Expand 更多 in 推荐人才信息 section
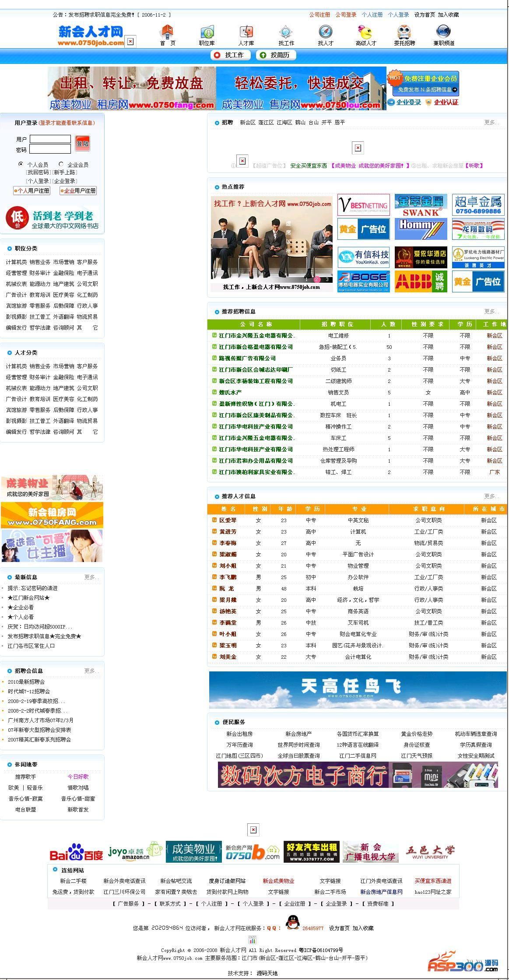This screenshot has width=509, height=980. (x=491, y=496)
